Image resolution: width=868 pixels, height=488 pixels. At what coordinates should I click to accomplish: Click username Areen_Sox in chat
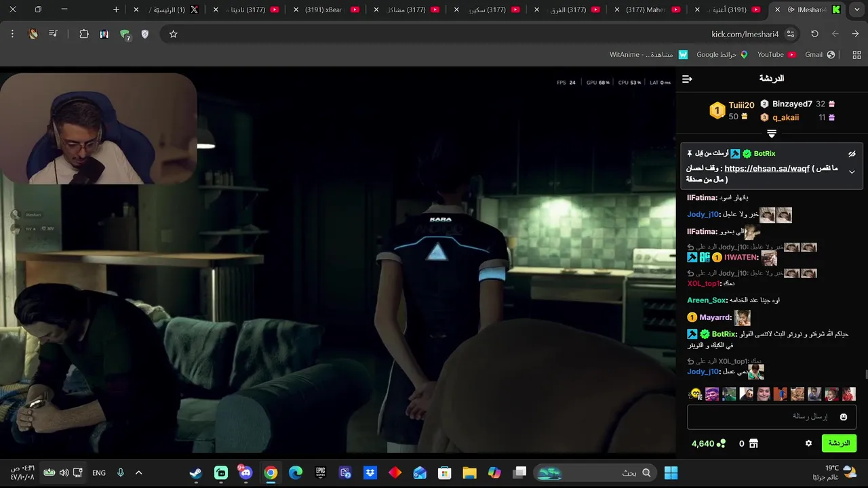(707, 300)
